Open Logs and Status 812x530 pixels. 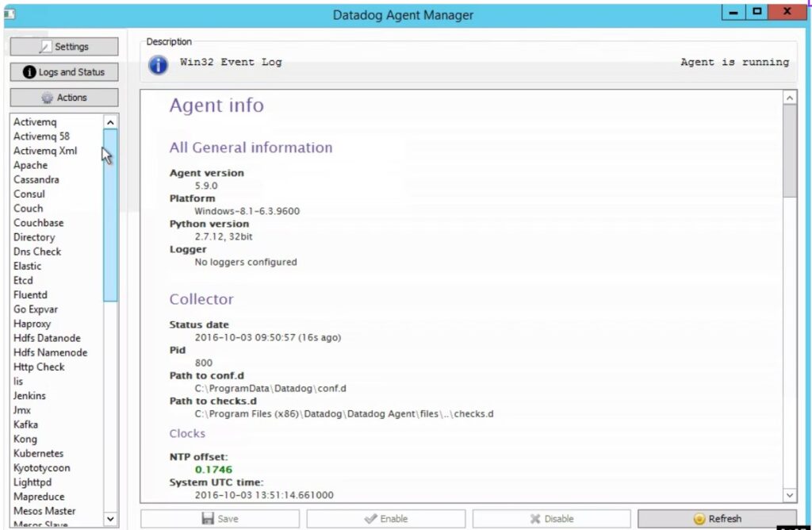63,72
